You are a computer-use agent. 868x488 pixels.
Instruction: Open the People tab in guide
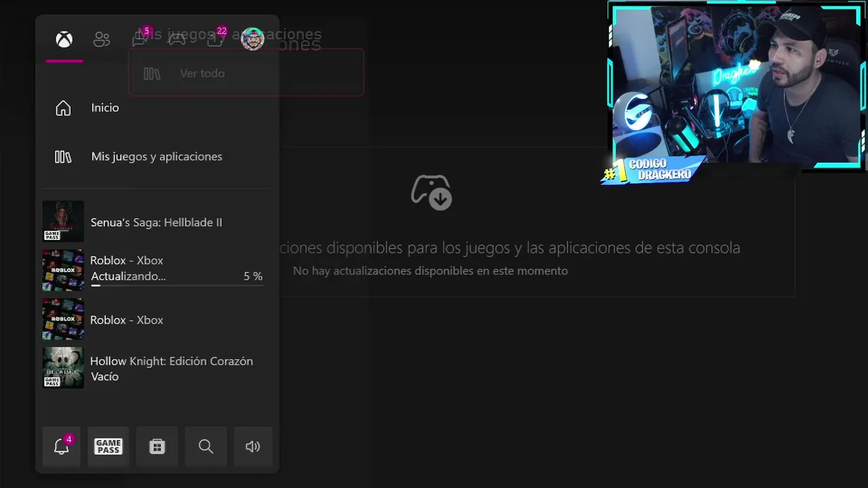(x=102, y=39)
